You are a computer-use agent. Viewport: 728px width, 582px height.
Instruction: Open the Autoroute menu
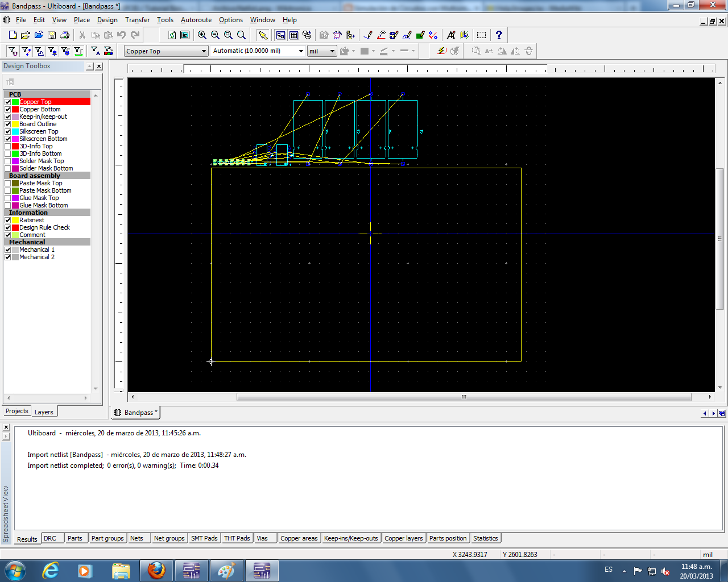196,20
